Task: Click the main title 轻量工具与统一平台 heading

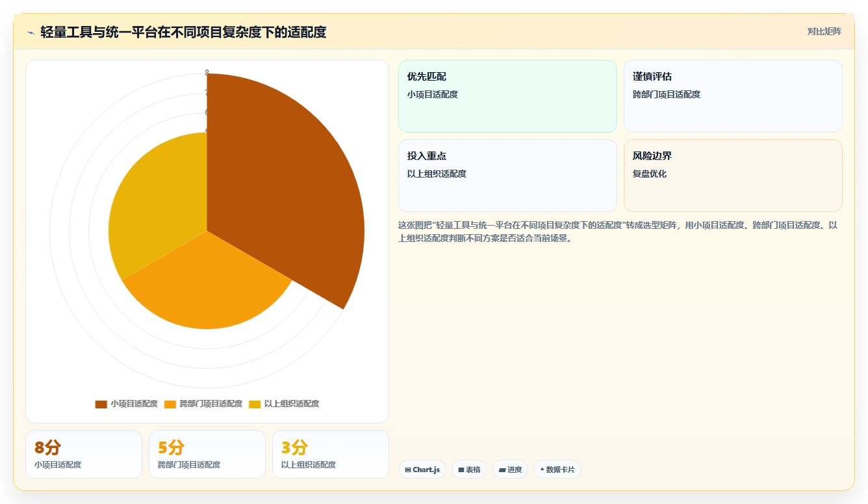Action: pos(183,32)
